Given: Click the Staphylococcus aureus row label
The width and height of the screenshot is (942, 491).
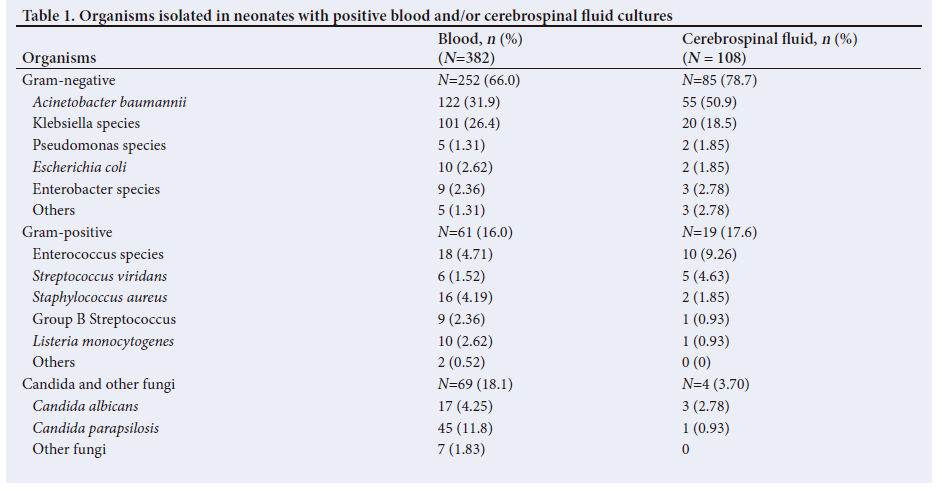Looking at the screenshot, I should click(x=100, y=298).
